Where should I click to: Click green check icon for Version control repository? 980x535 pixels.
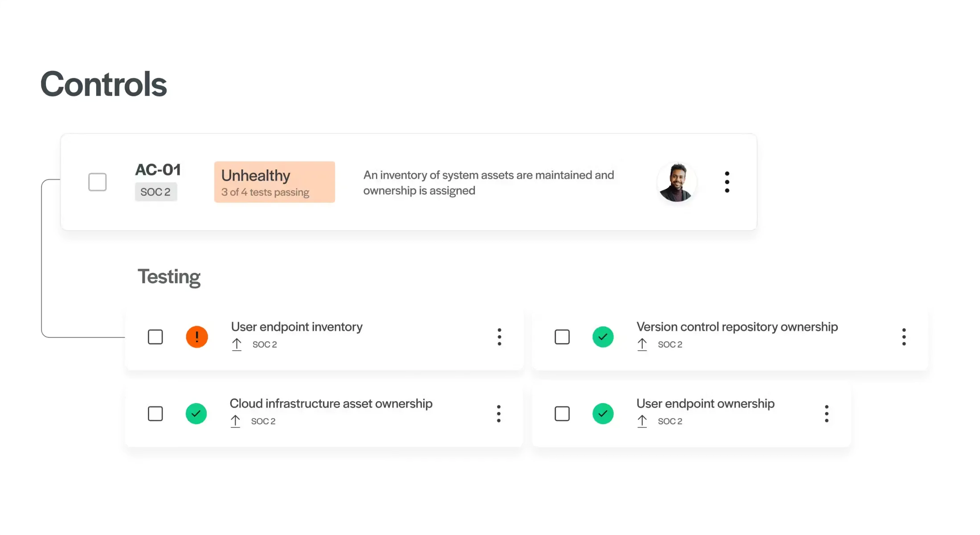(603, 337)
